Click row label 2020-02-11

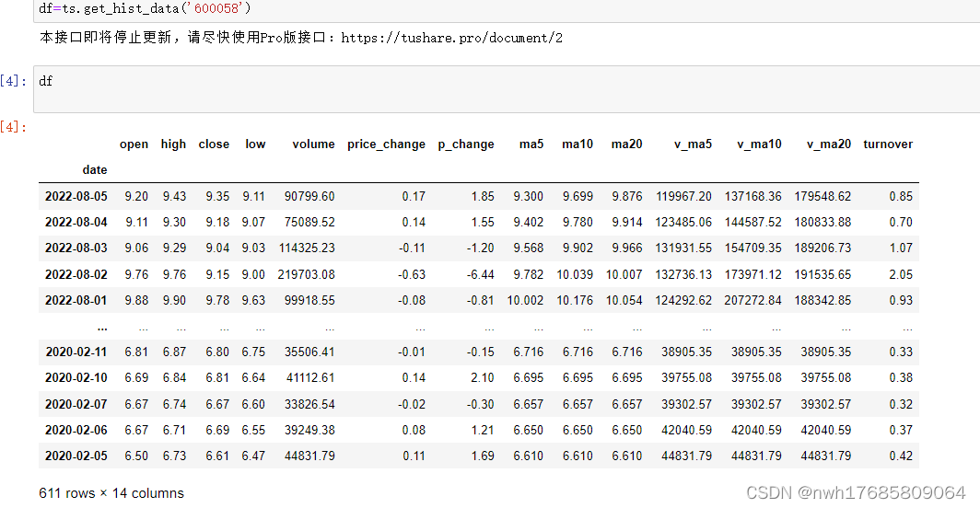(76, 352)
